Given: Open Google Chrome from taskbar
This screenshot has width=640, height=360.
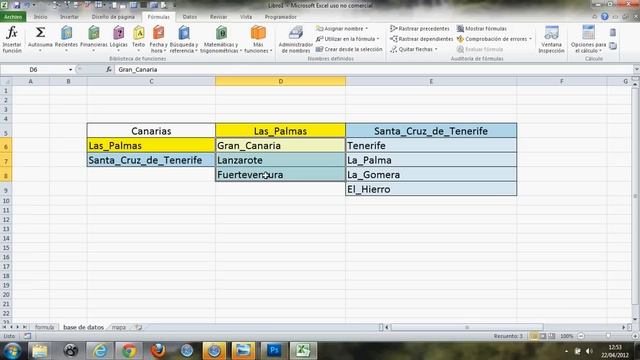Looking at the screenshot, I should tap(129, 351).
